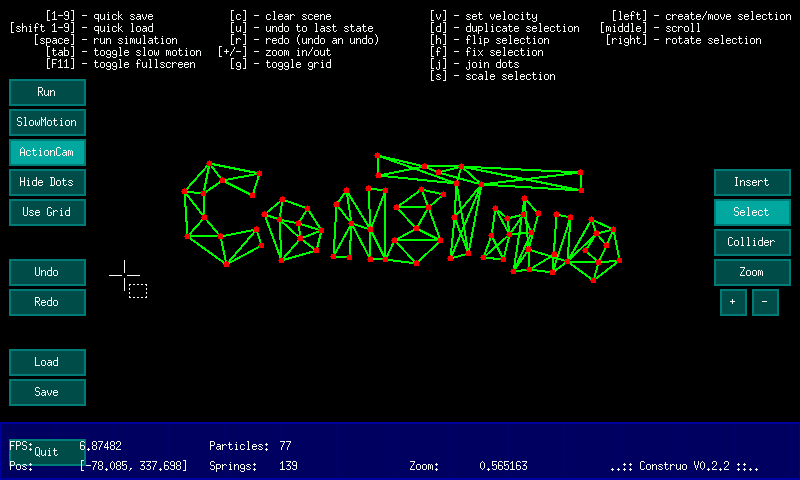Image resolution: width=800 pixels, height=480 pixels.
Task: Enable Use Grid option
Action: (x=47, y=212)
